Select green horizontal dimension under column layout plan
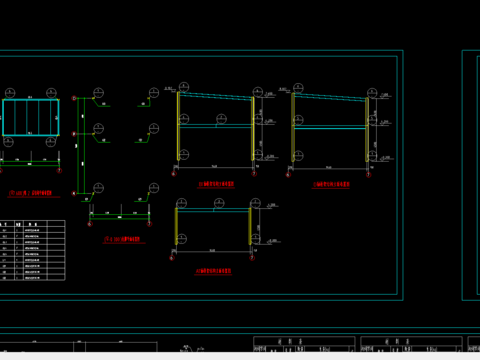The height and width of the screenshot is (360, 480). (x=120, y=216)
